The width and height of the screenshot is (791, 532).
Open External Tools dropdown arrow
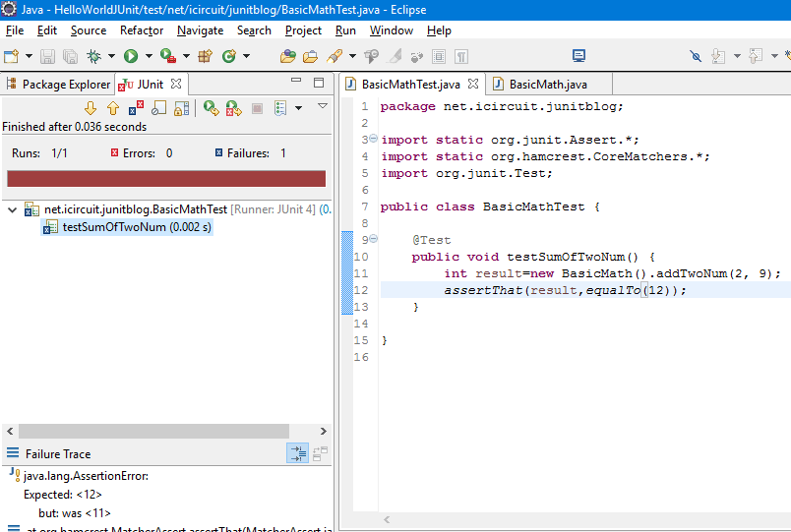(186, 56)
